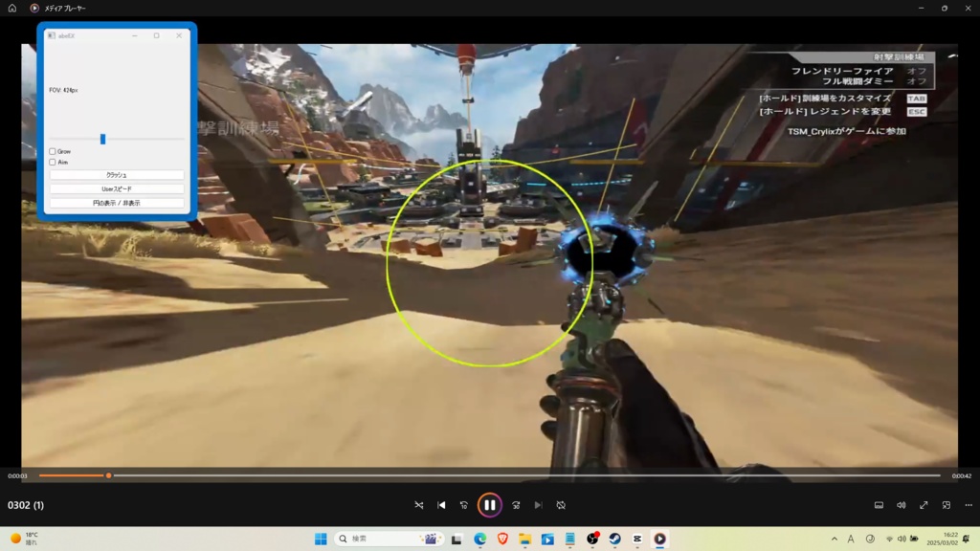Open the Notepad icon on taskbar
Image resolution: width=980 pixels, height=551 pixels.
pyautogui.click(x=570, y=539)
